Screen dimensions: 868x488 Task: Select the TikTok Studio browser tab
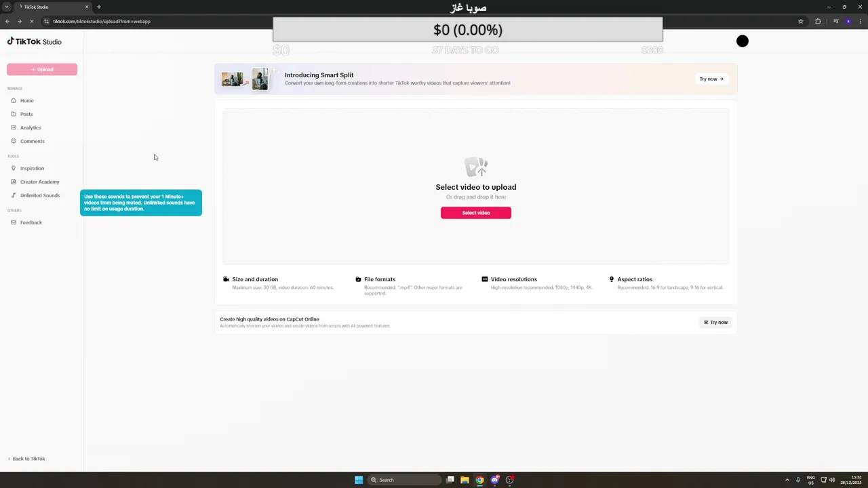53,7
